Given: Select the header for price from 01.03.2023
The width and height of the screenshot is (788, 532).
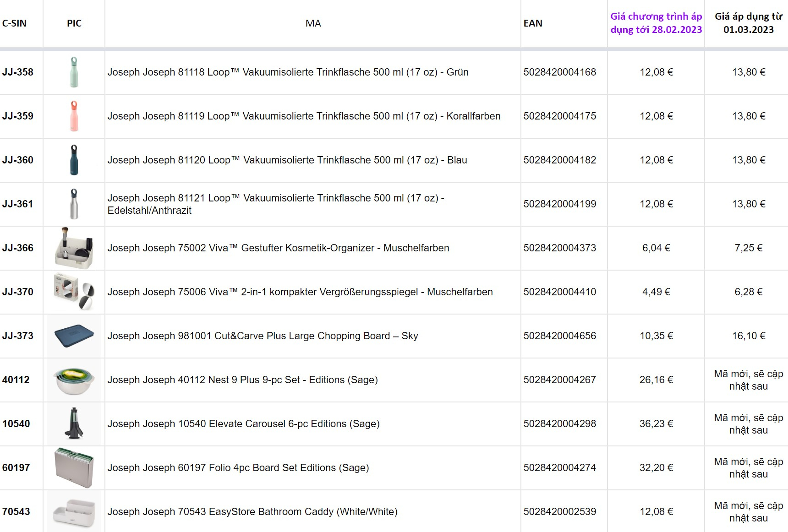Looking at the screenshot, I should click(x=749, y=23).
